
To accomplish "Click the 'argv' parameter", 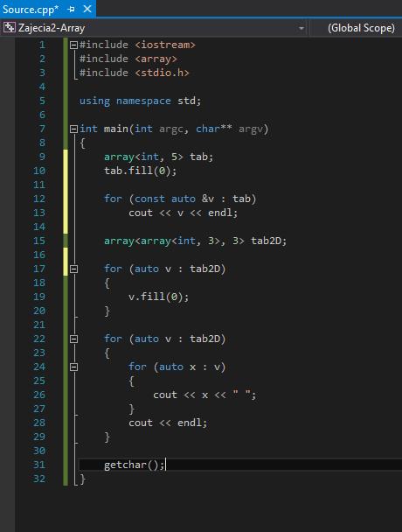I will click(x=251, y=129).
